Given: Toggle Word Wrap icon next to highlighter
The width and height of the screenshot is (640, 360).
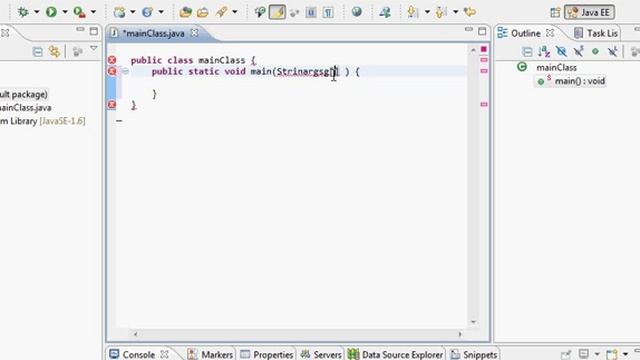Looking at the screenshot, I should coord(294,13).
